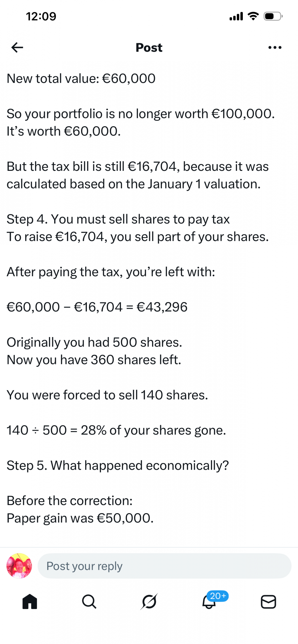Tap the "Step 4. You must sell shares" line

[x=118, y=219]
